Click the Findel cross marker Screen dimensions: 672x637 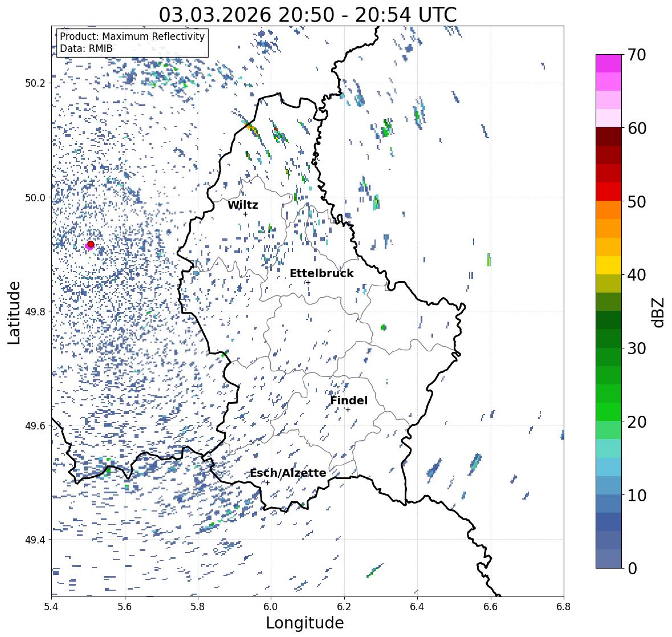pyautogui.click(x=348, y=410)
